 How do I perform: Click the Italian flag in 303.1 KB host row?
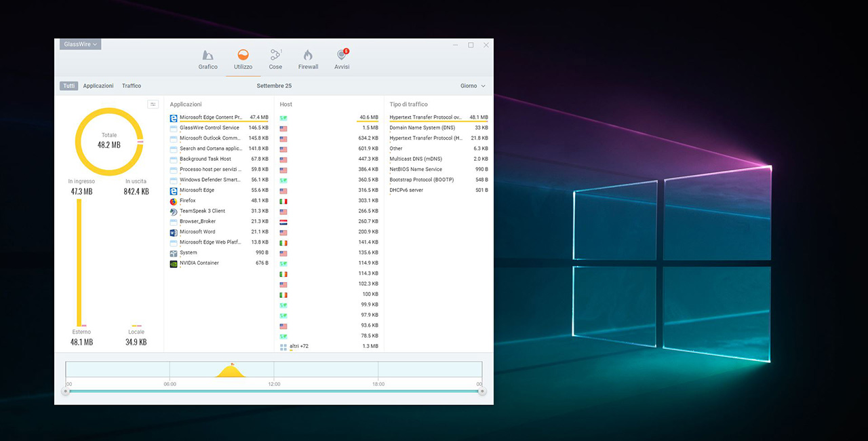point(283,201)
